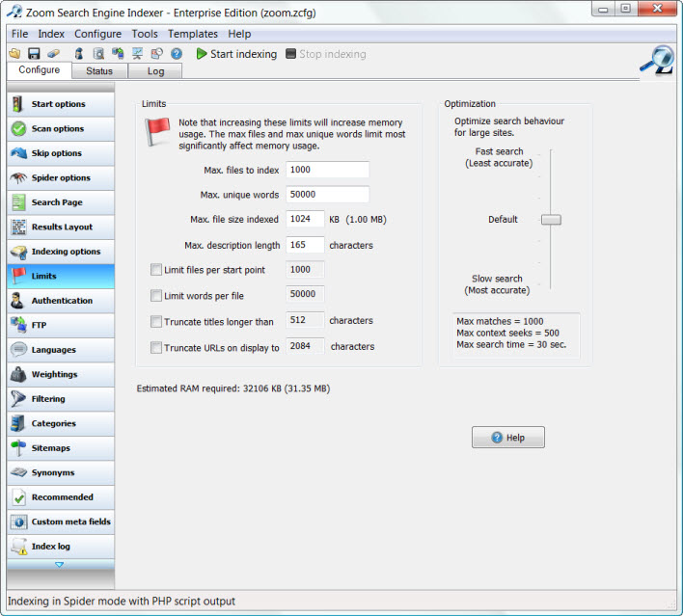
Task: Switch to the Log tab
Action: [x=155, y=71]
